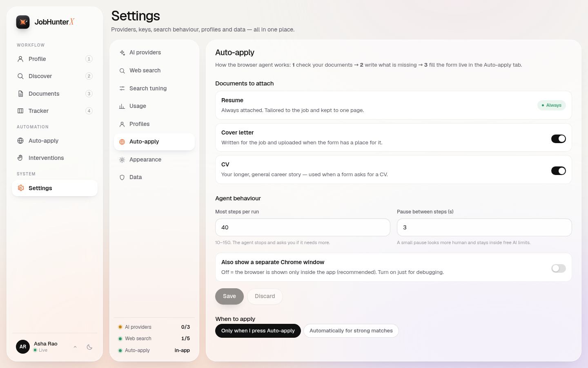
Task: Switch to the AI providers settings tab
Action: click(154, 53)
